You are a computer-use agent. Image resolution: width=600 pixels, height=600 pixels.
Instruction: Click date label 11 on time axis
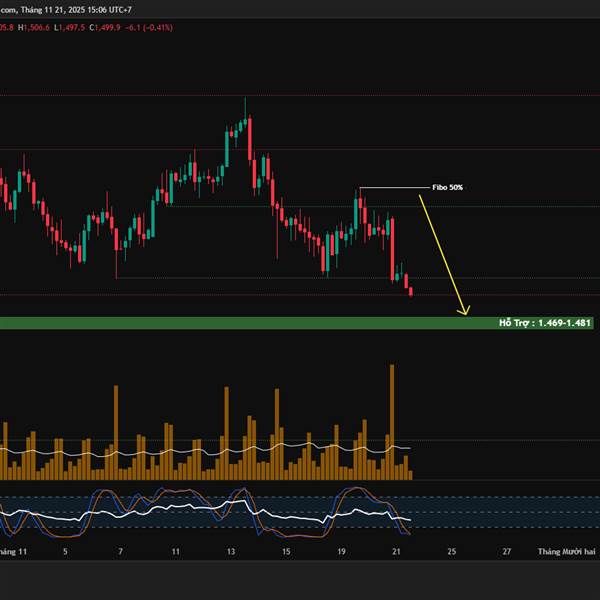tap(176, 551)
